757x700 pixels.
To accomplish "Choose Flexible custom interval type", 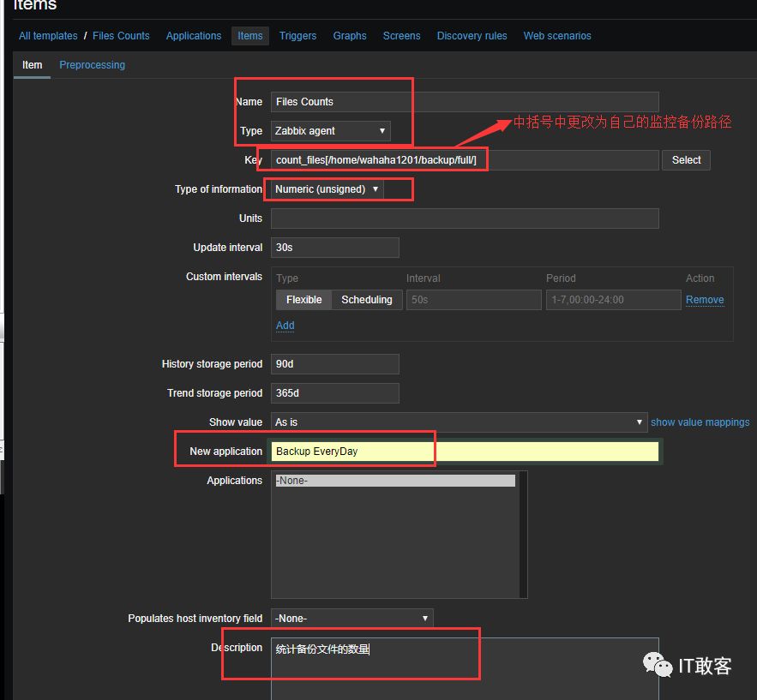I will pos(303,300).
